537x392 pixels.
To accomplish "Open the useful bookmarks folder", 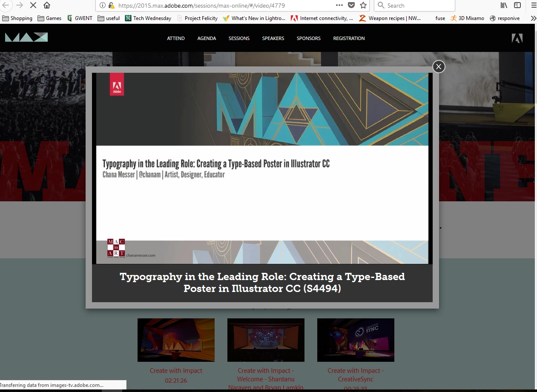I will coord(109,18).
